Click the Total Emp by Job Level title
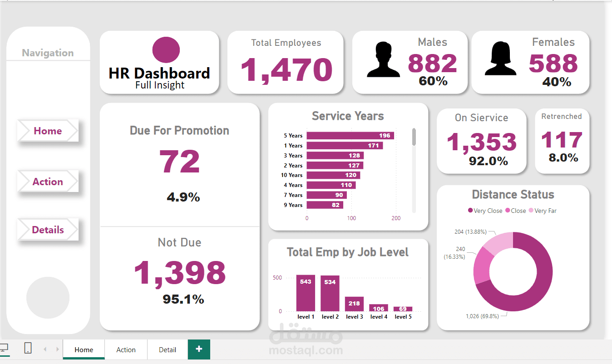 [x=348, y=252]
